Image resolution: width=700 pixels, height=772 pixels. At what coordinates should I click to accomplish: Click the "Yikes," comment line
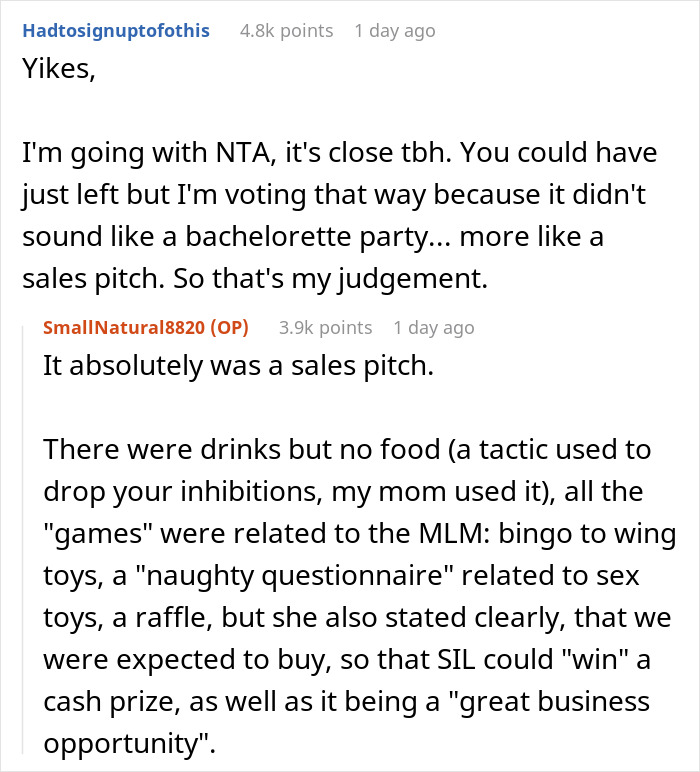[59, 71]
